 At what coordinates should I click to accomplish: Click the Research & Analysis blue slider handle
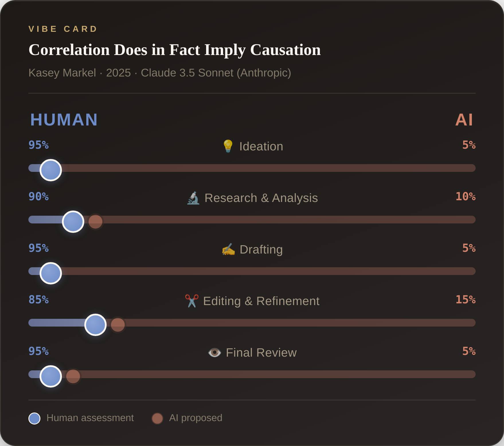point(73,222)
